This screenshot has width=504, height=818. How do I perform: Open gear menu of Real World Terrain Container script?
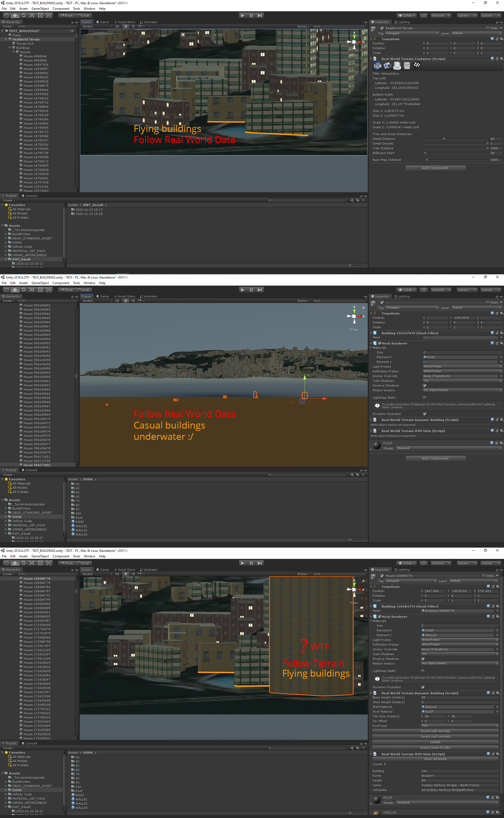click(x=501, y=59)
